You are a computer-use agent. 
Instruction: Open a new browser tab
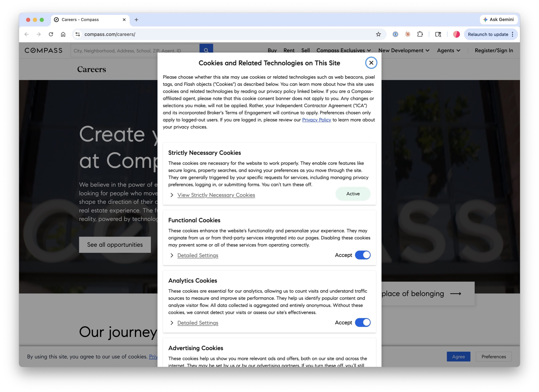(x=136, y=20)
